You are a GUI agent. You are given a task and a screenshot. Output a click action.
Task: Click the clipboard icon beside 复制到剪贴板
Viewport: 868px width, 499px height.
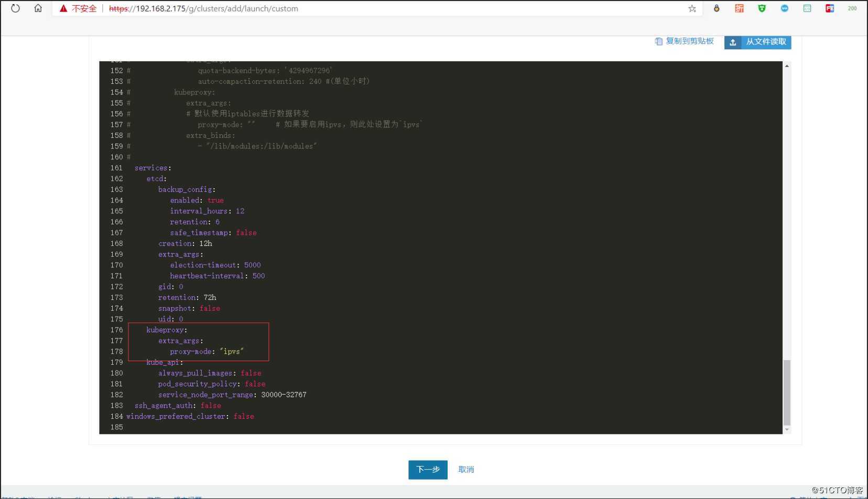pyautogui.click(x=658, y=41)
